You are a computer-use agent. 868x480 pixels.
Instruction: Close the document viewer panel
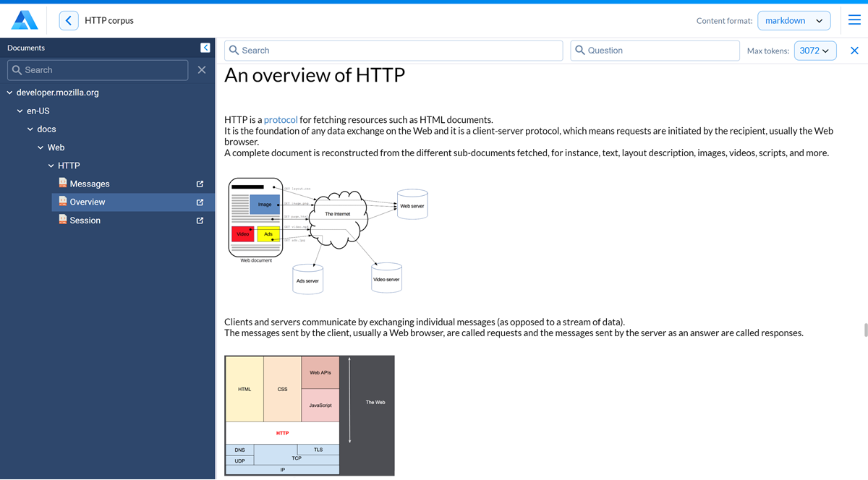pos(854,51)
